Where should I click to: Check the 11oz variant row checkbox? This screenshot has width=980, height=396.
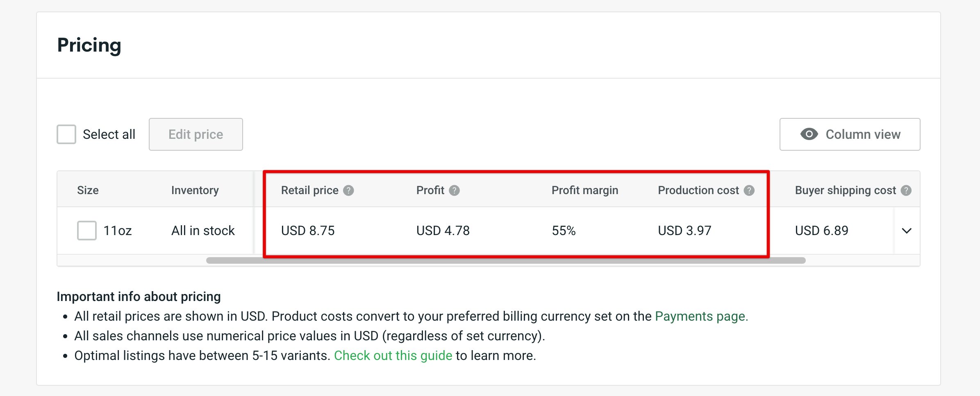tap(86, 230)
